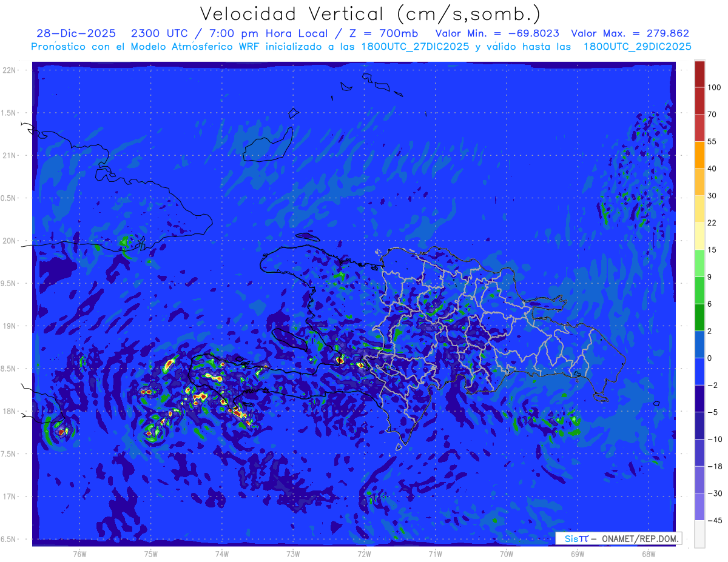The width and height of the screenshot is (728, 562).
Task: Click the '0.5N' latitude label
Action: (8, 198)
